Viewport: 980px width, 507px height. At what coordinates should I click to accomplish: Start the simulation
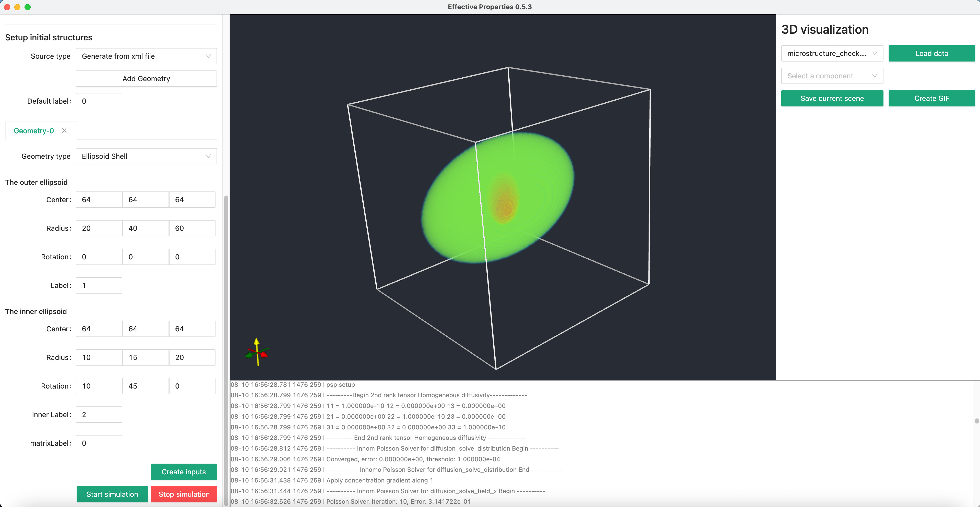click(x=112, y=494)
